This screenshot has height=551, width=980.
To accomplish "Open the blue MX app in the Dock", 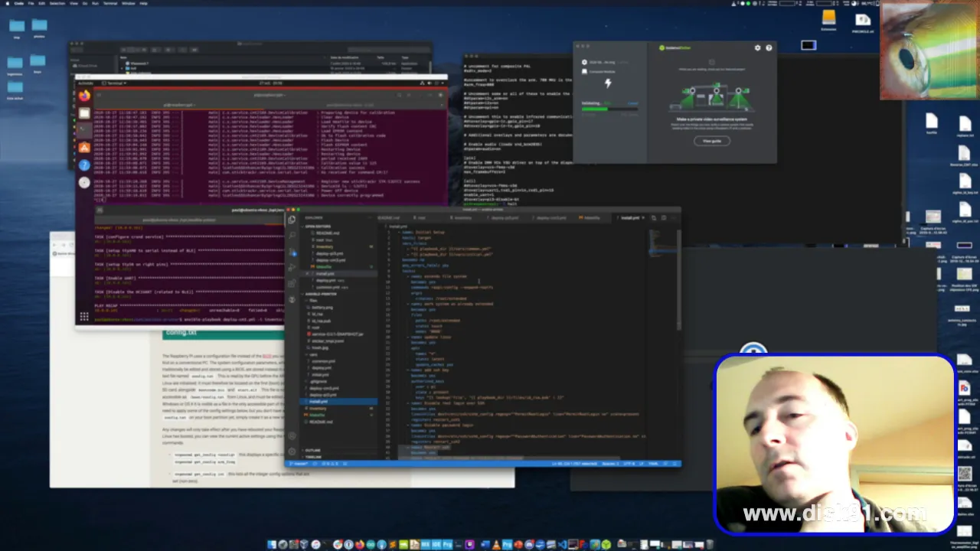I will pos(426,544).
